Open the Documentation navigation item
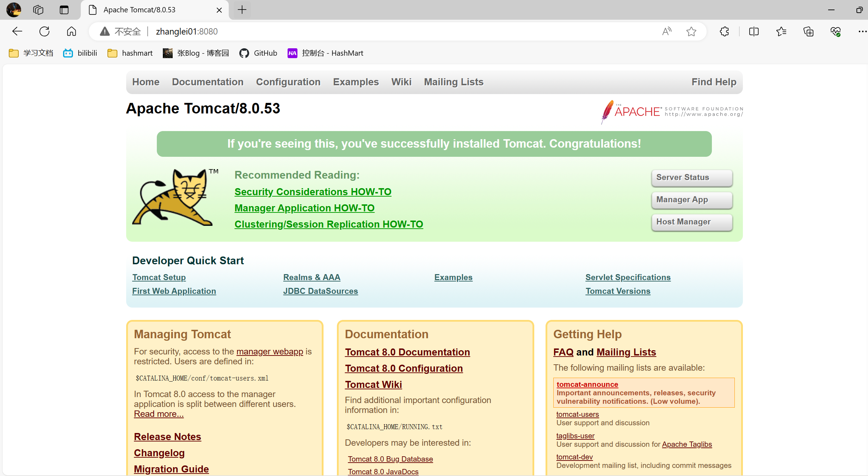The width and height of the screenshot is (868, 476). pyautogui.click(x=208, y=82)
